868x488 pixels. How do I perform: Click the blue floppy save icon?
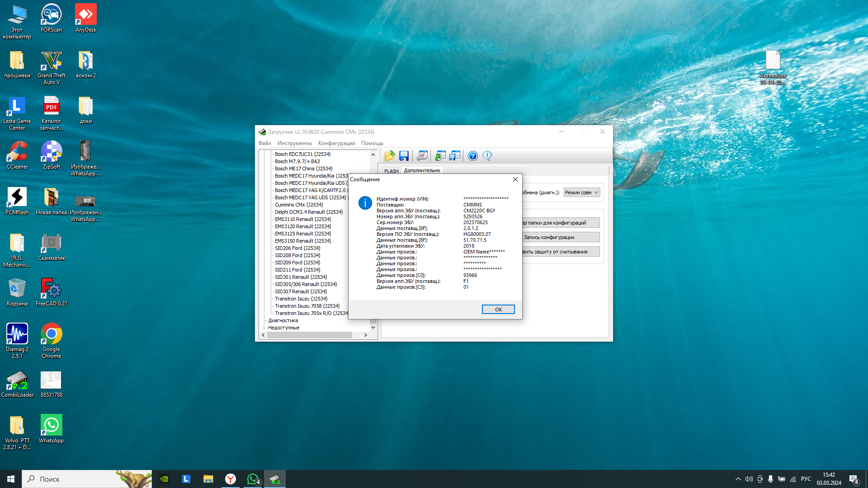pos(404,156)
